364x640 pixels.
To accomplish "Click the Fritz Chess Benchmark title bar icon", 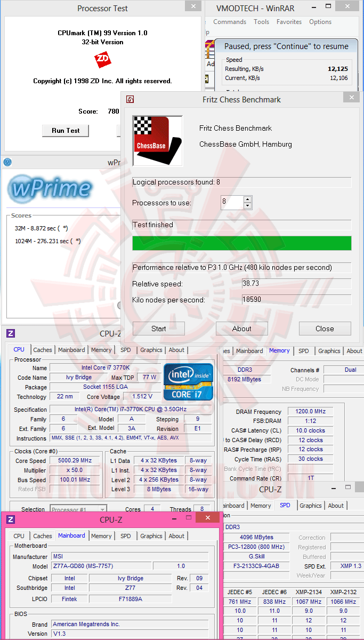I will pos(130,99).
